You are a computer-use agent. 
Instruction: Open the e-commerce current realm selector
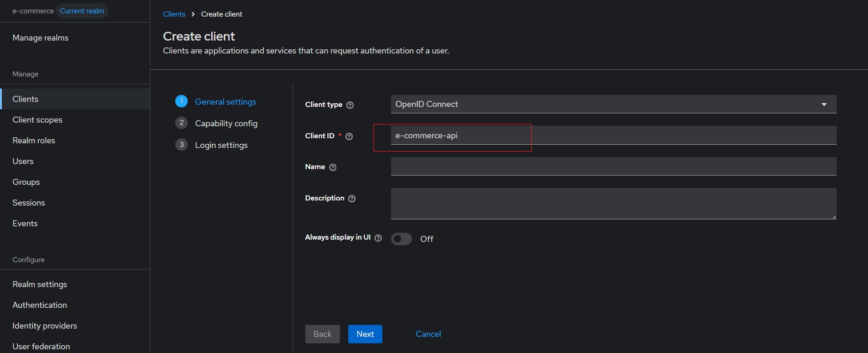[x=59, y=11]
